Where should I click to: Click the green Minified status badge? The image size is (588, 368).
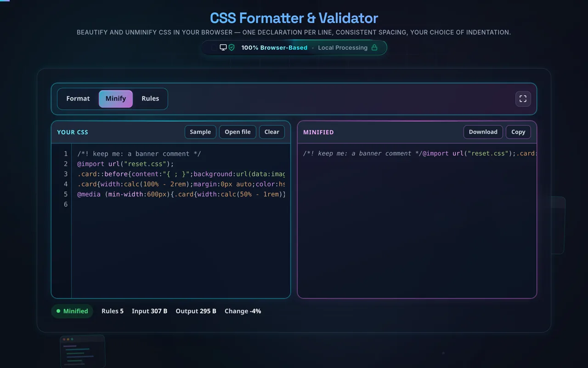(x=72, y=311)
